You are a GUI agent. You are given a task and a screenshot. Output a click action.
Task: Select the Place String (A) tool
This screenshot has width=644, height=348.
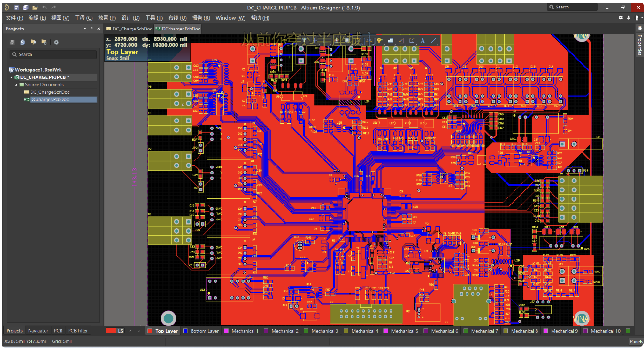[422, 41]
